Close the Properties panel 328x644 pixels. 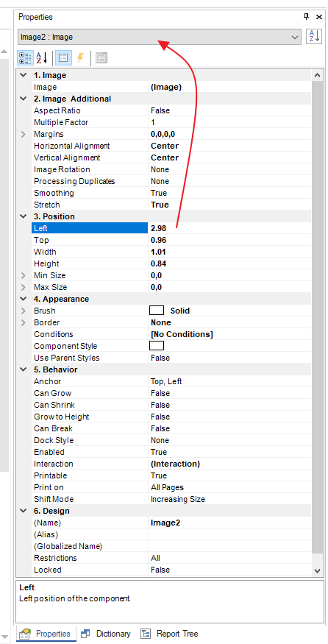point(319,17)
